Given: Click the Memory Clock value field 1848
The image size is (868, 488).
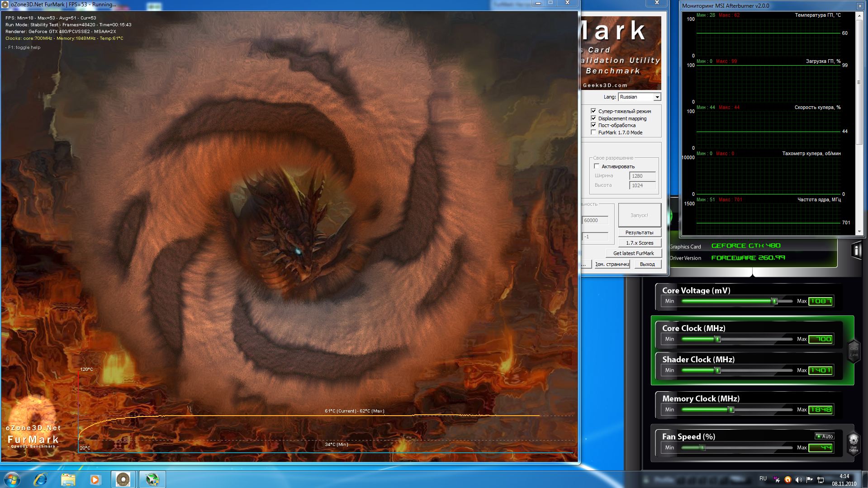Looking at the screenshot, I should click(821, 409).
